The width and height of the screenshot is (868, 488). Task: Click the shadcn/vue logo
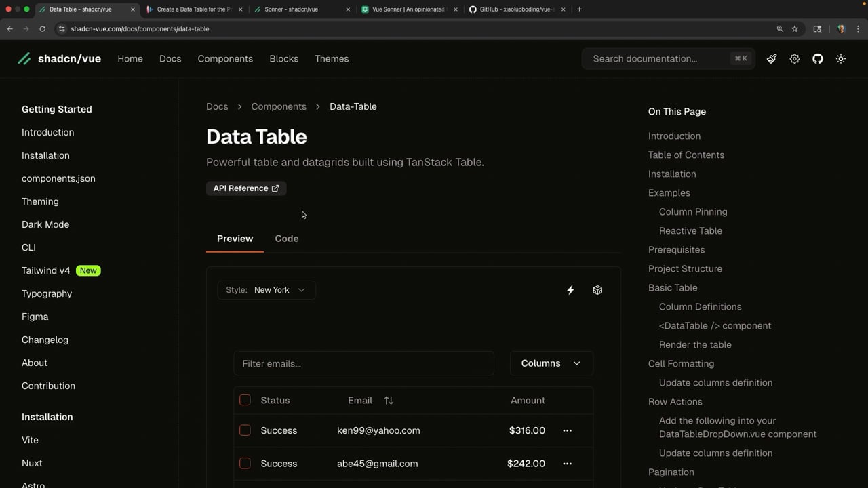[60, 59]
